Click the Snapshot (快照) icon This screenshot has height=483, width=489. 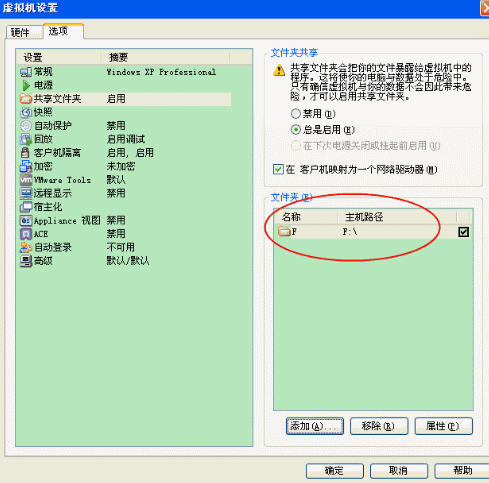[x=26, y=112]
